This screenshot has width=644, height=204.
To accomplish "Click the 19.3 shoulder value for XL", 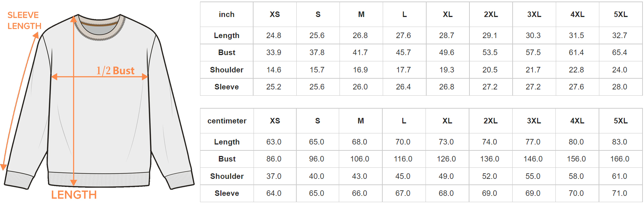I will 447,70.
